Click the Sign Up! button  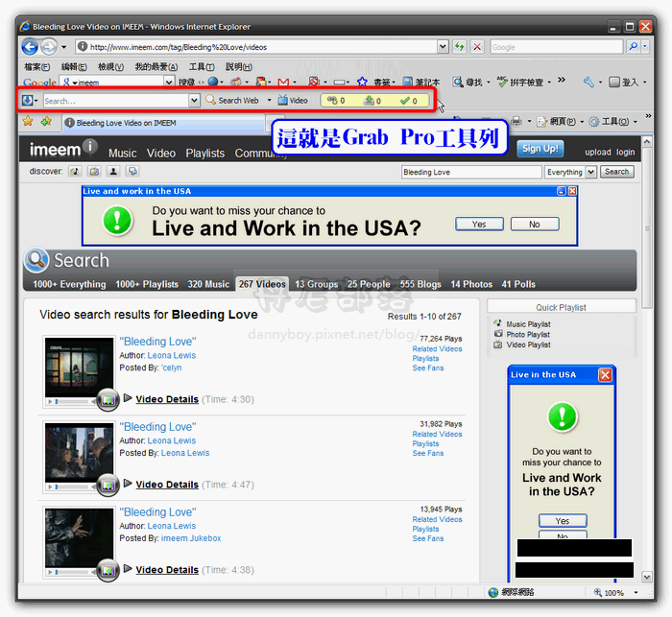coord(540,149)
